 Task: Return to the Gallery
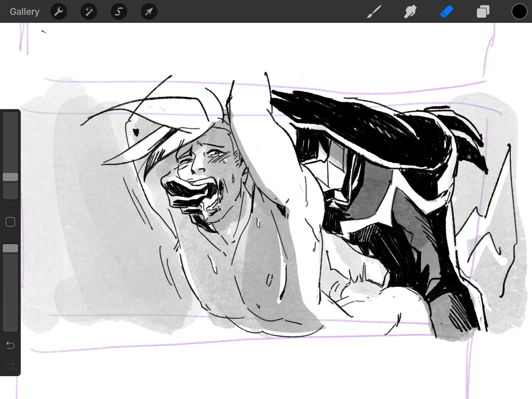(24, 12)
